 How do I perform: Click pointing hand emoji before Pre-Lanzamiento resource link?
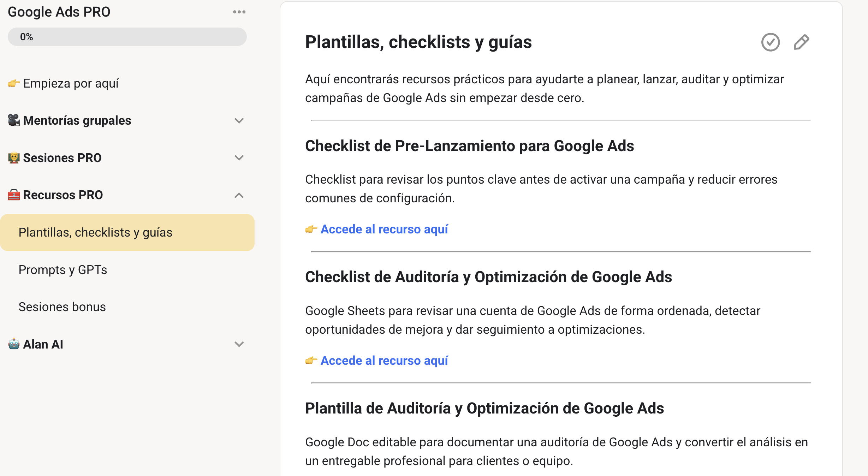pos(311,229)
